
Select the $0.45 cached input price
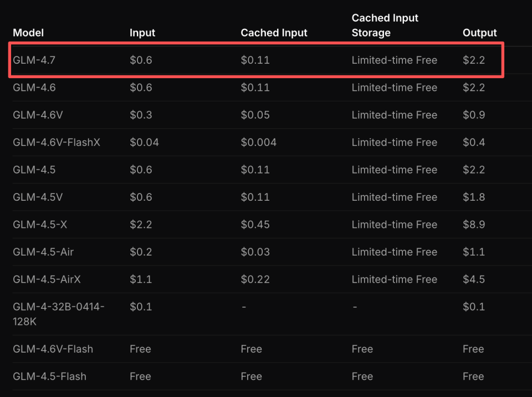tap(255, 225)
